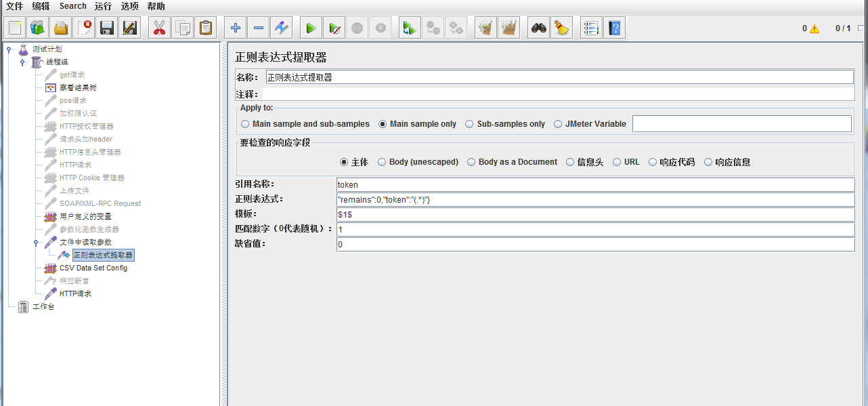The width and height of the screenshot is (868, 406).
Task: Collapse the 线程组 tree node toggle
Action: (x=22, y=62)
